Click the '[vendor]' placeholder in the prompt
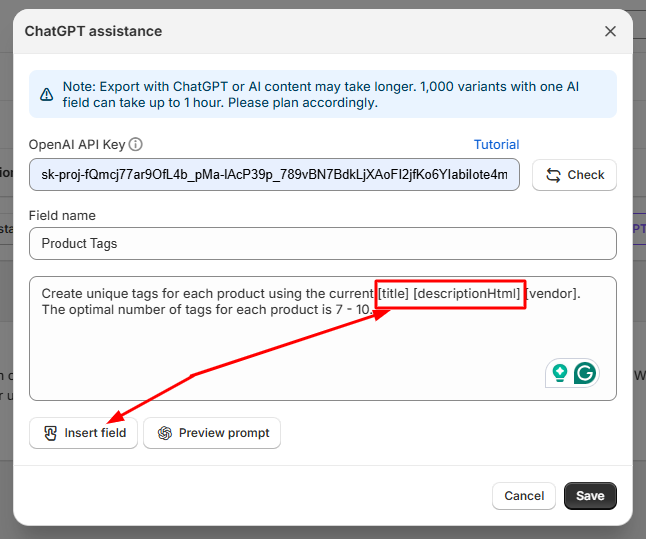Screen dimensions: 646x539 click(x=552, y=293)
